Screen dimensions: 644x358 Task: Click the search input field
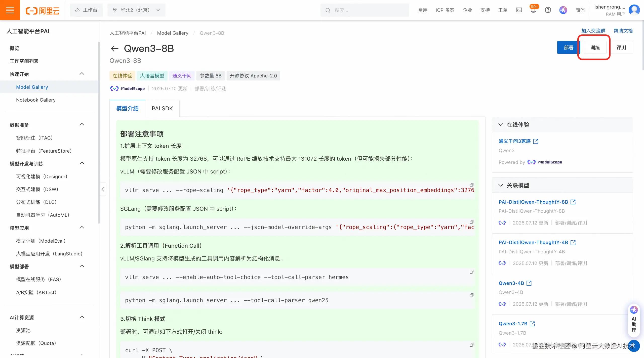[x=365, y=10]
